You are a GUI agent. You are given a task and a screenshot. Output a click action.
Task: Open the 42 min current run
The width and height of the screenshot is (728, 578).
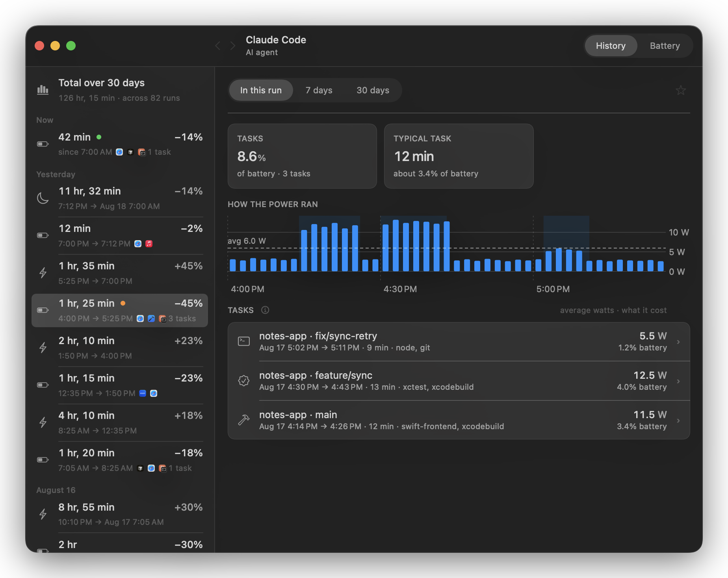coord(120,144)
